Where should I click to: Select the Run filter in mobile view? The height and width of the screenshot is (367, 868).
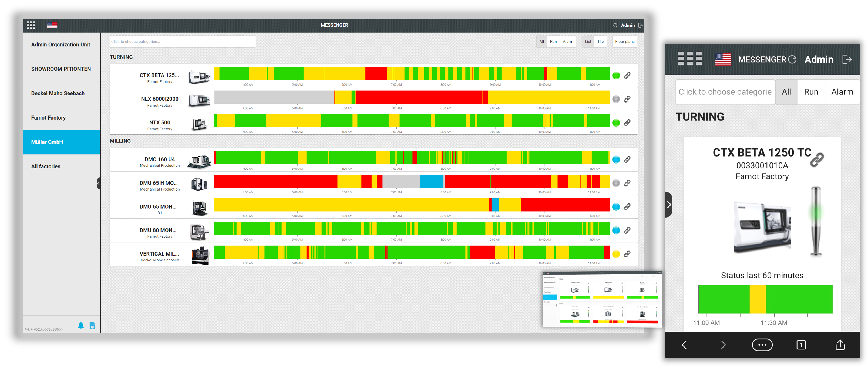point(811,92)
